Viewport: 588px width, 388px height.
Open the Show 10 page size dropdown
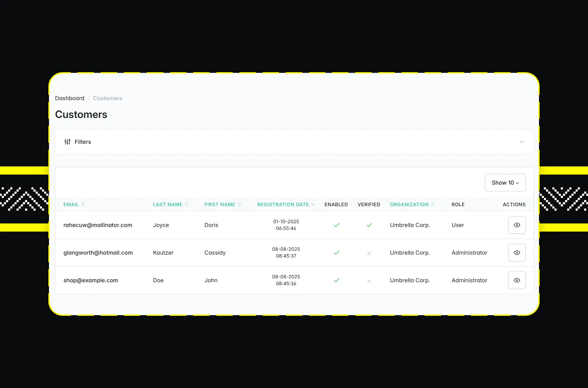coord(505,183)
